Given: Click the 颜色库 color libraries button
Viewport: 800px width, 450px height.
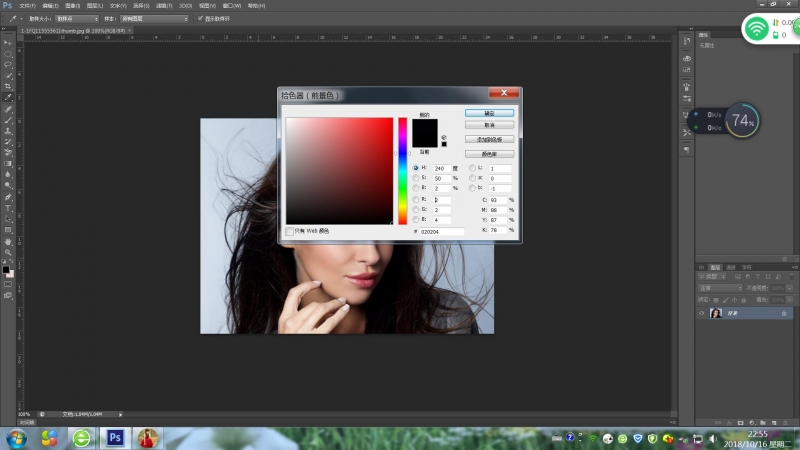Looking at the screenshot, I should tap(489, 154).
